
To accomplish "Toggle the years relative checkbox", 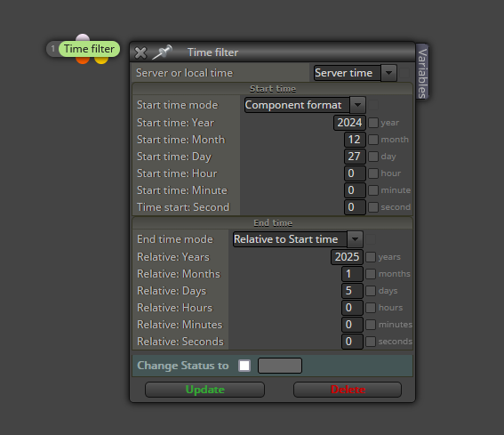I will (x=371, y=257).
